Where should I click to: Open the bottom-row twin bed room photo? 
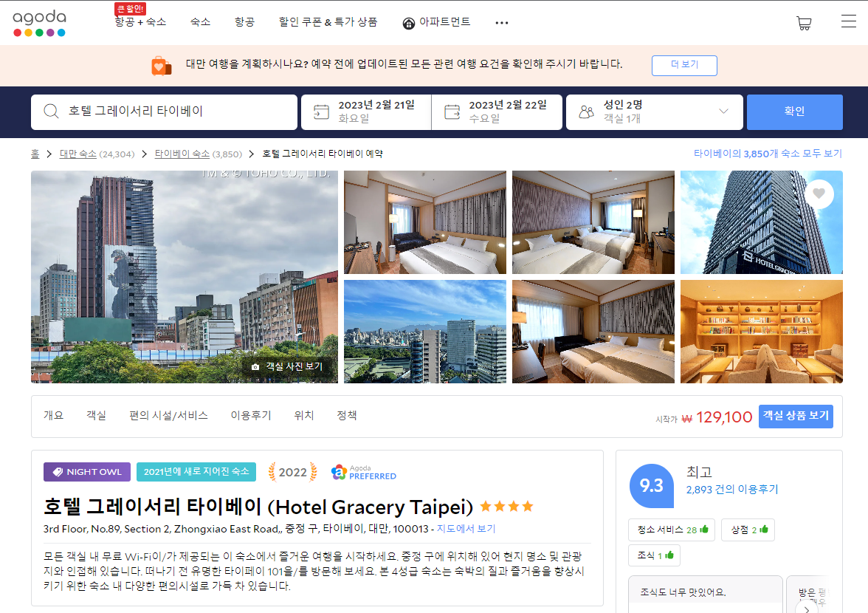click(x=593, y=331)
